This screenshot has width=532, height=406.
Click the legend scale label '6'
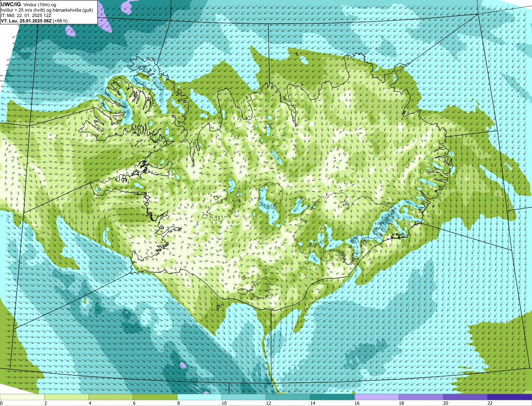tap(134, 403)
